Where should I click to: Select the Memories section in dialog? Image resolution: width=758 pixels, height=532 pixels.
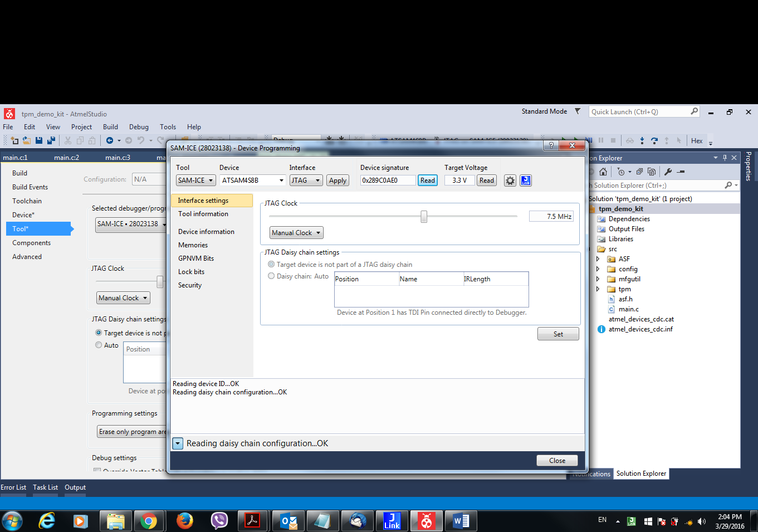(x=193, y=245)
